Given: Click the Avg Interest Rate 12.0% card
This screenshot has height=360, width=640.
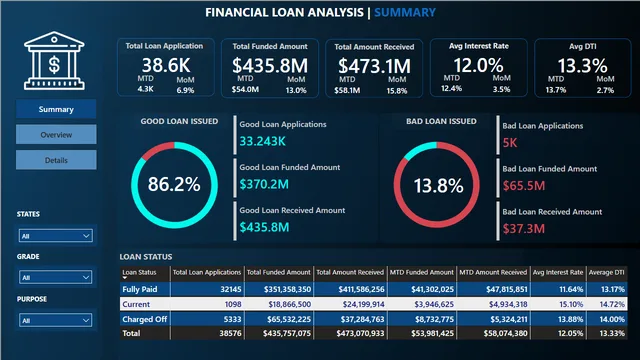Looking at the screenshot, I should [x=479, y=67].
